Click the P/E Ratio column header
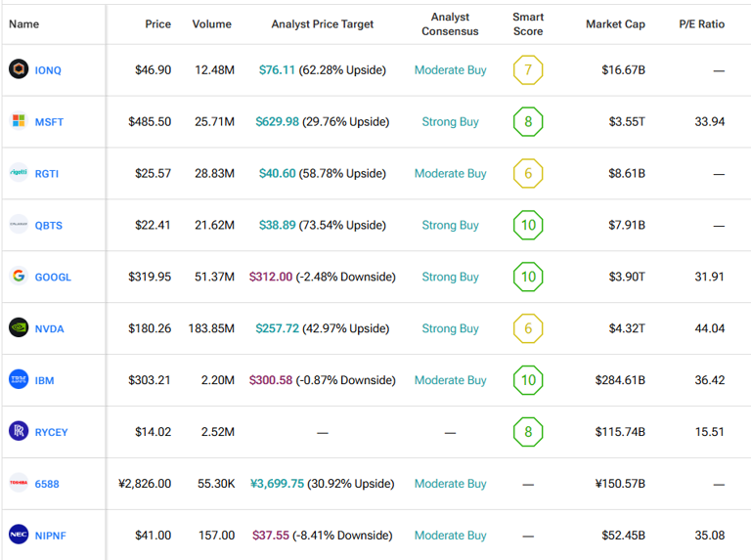This screenshot has height=560, width=751. point(701,24)
